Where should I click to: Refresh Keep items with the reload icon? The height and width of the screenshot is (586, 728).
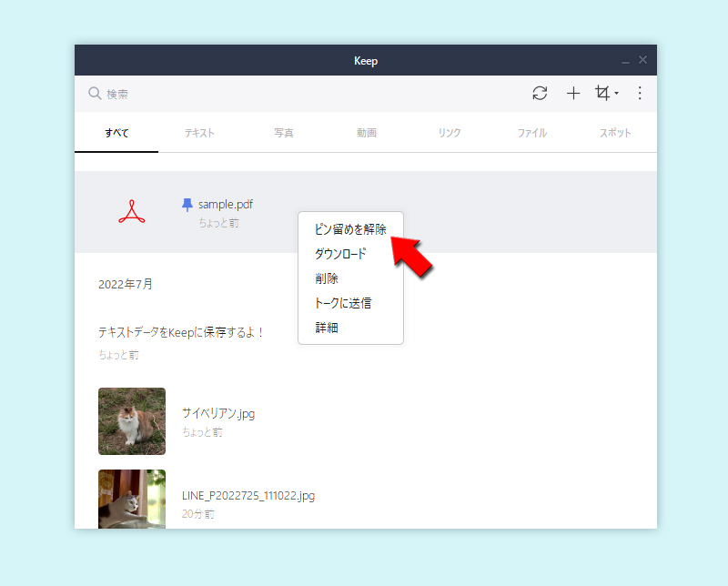[x=540, y=93]
